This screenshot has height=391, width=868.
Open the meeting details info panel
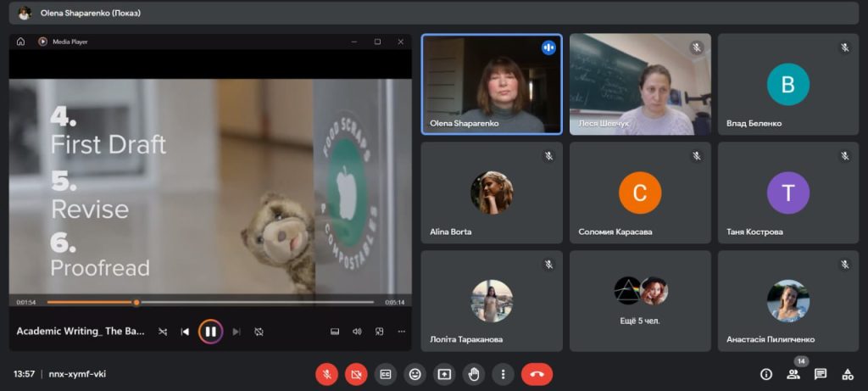766,374
